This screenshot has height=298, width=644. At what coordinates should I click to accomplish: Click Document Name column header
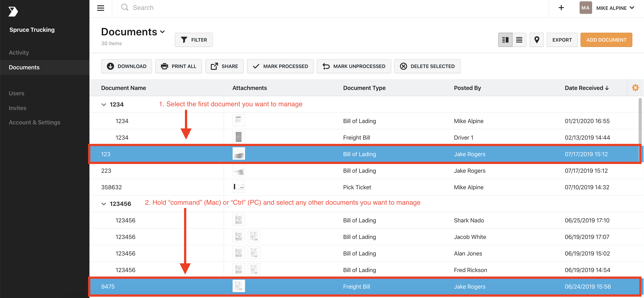point(123,88)
